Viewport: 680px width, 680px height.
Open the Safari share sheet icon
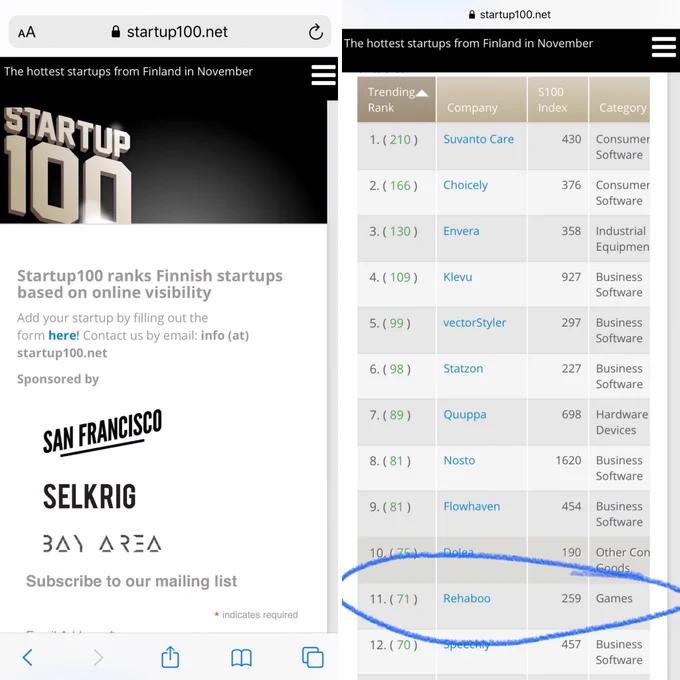point(170,657)
